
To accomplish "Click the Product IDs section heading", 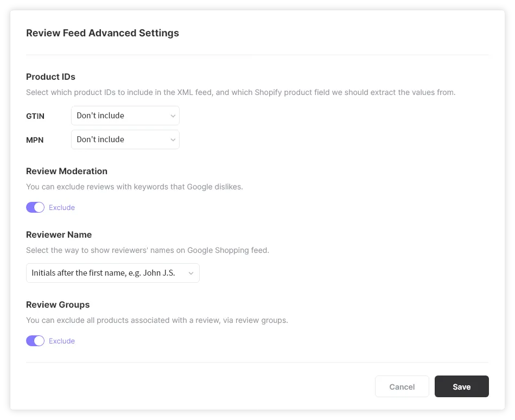I will point(50,77).
